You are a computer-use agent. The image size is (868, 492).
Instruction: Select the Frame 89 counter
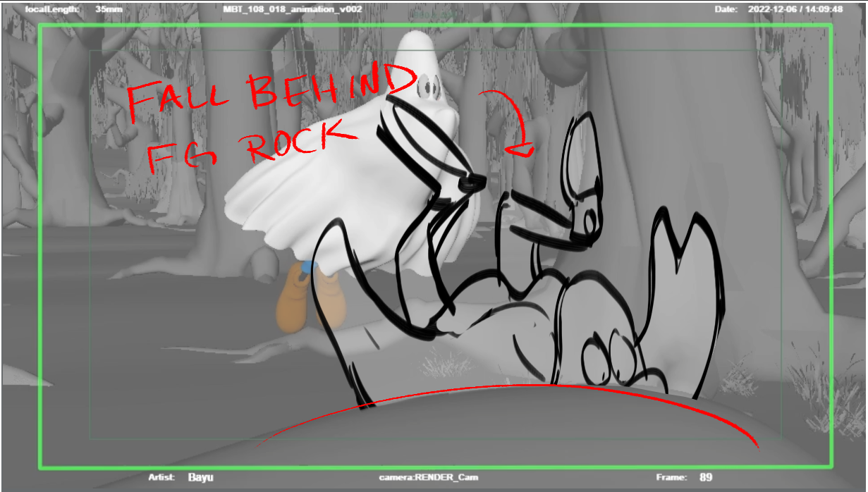pyautogui.click(x=684, y=477)
